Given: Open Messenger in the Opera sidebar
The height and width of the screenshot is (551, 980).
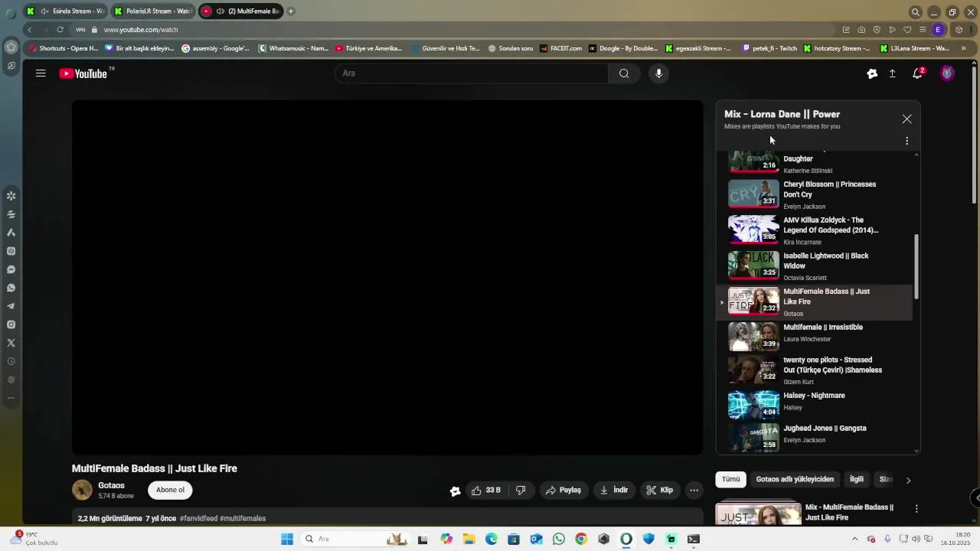Looking at the screenshot, I should 11,269.
